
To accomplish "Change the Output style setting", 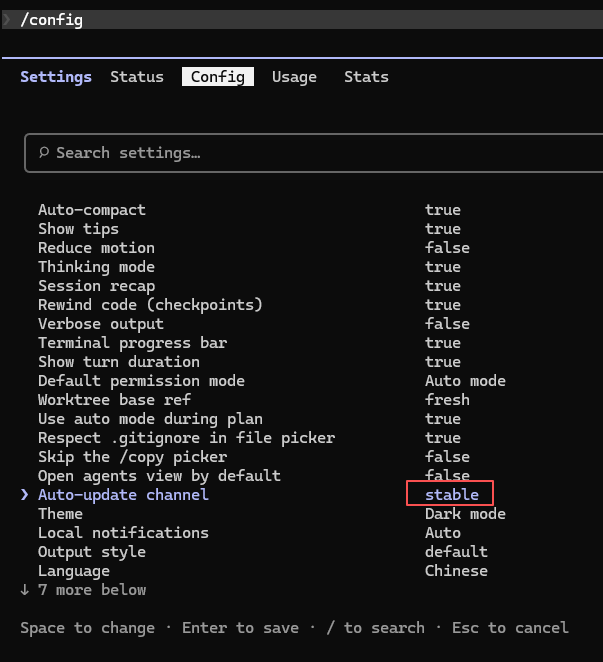I will (x=263, y=552).
